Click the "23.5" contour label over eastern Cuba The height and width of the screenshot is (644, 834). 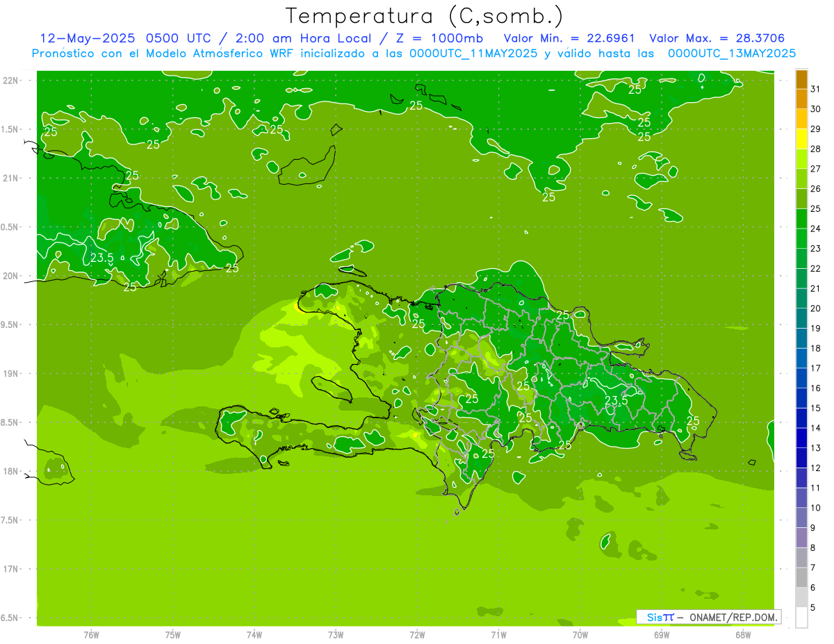[x=102, y=258]
